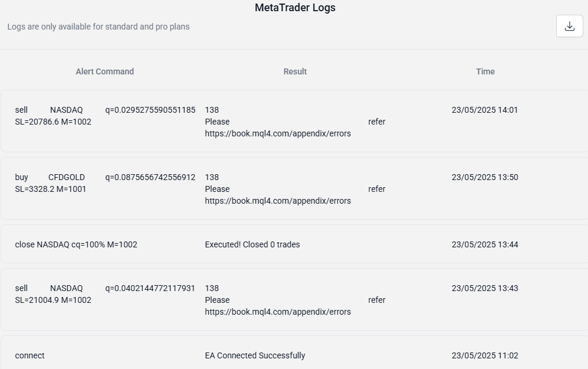588x369 pixels.
Task: Click the 23/05/2025 14:01 timestamp
Action: click(x=485, y=110)
